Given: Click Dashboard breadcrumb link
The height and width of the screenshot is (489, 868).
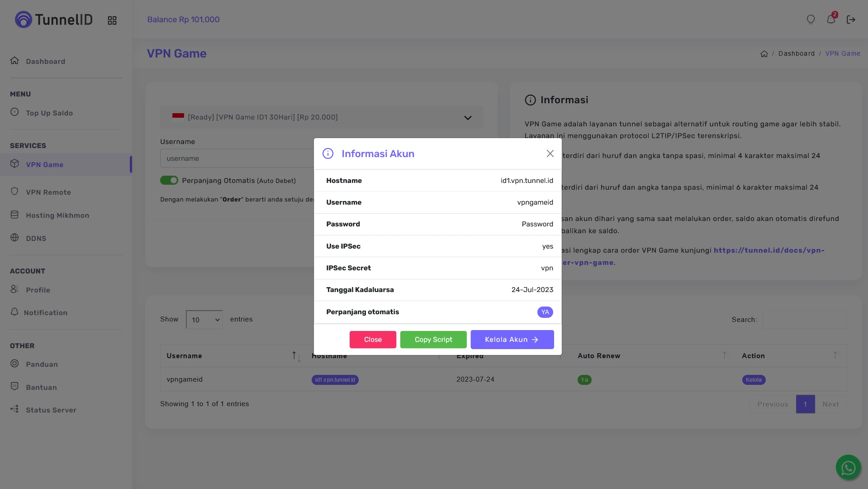Looking at the screenshot, I should (796, 53).
